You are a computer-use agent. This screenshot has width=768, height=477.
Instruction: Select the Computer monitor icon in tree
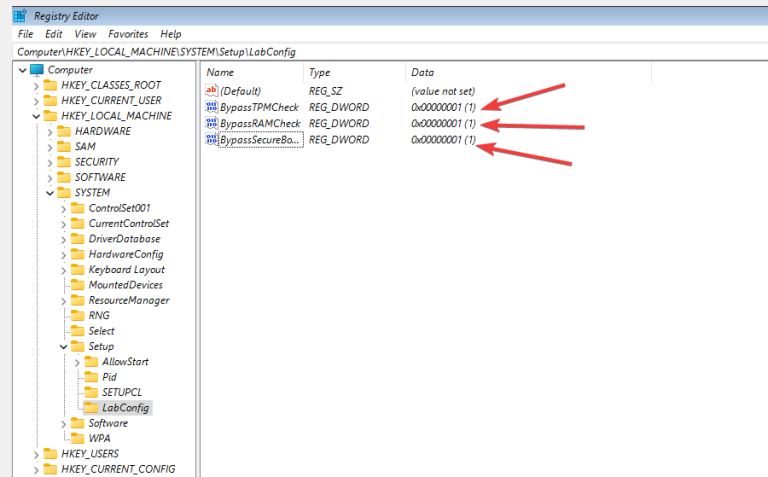point(37,70)
